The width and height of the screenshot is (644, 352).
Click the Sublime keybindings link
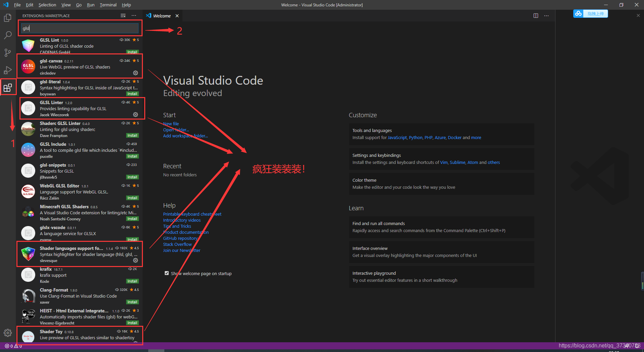point(458,162)
